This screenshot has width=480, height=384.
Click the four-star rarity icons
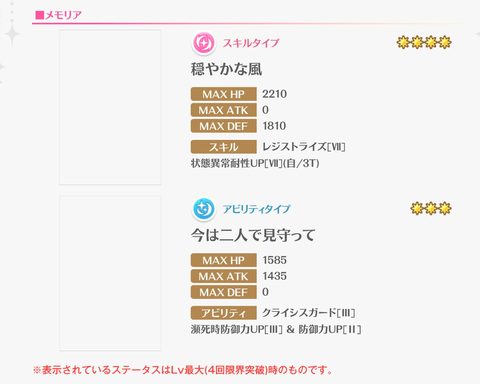(424, 43)
